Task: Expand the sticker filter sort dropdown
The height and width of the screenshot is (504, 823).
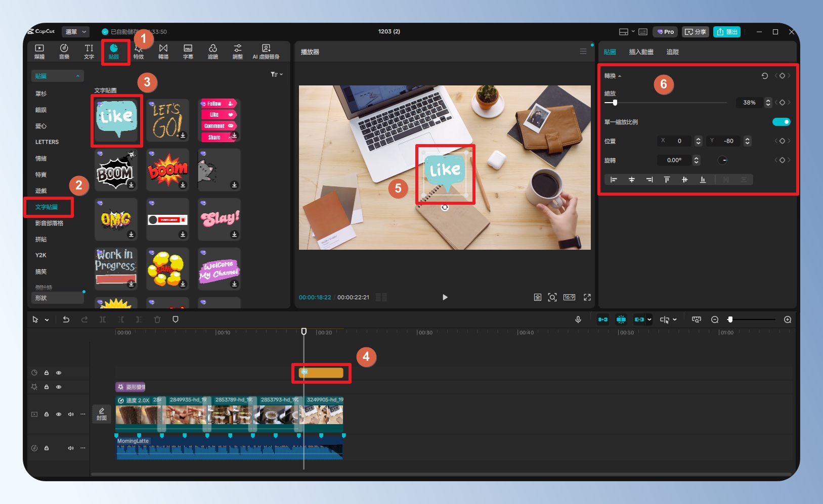Action: 276,74
